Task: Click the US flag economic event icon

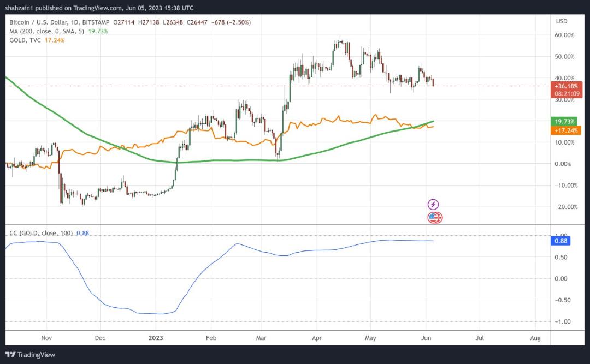Action: point(435,217)
